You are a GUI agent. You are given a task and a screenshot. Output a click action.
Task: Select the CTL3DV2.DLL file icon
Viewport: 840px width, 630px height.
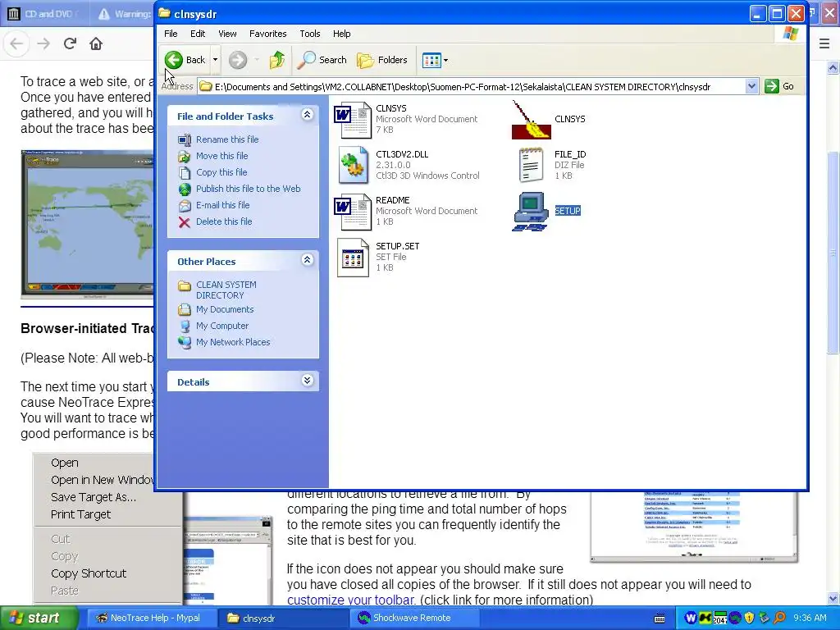pyautogui.click(x=354, y=165)
